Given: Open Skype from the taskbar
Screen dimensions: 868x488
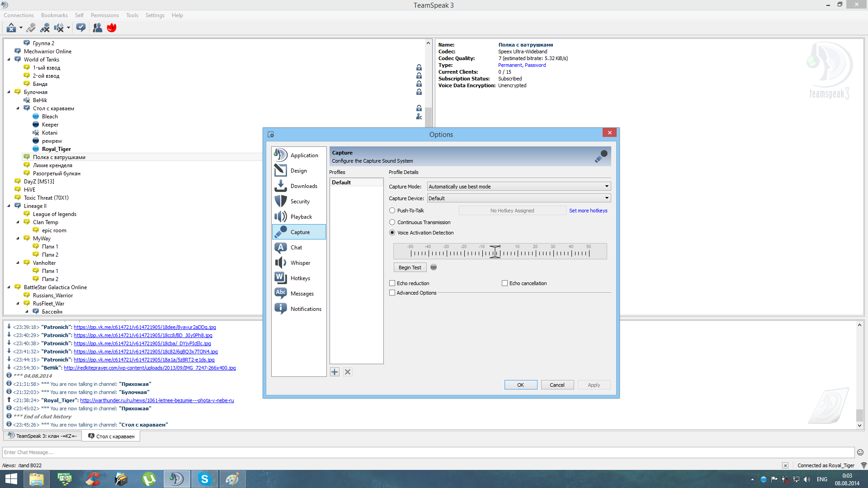Looking at the screenshot, I should click(x=204, y=479).
